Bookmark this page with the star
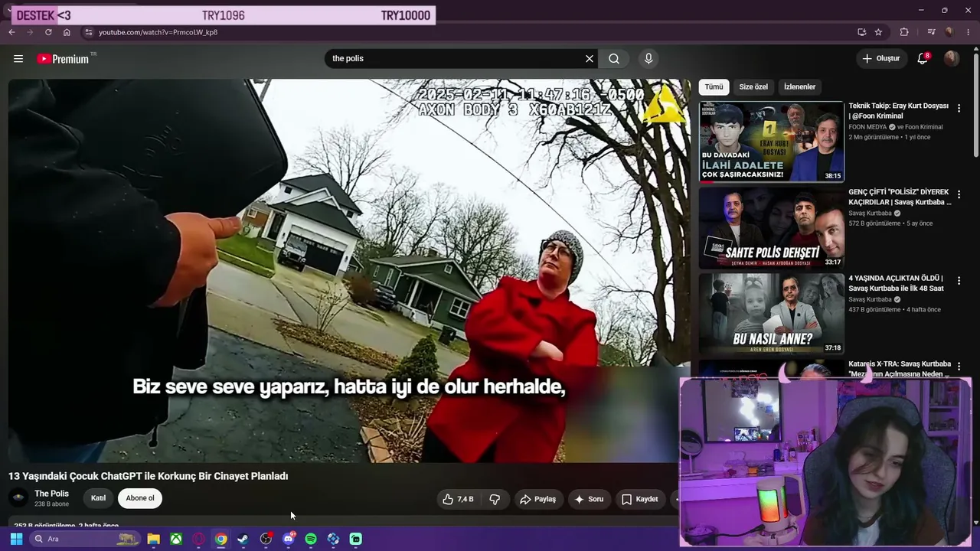Screen dimensions: 980x551 [878, 32]
